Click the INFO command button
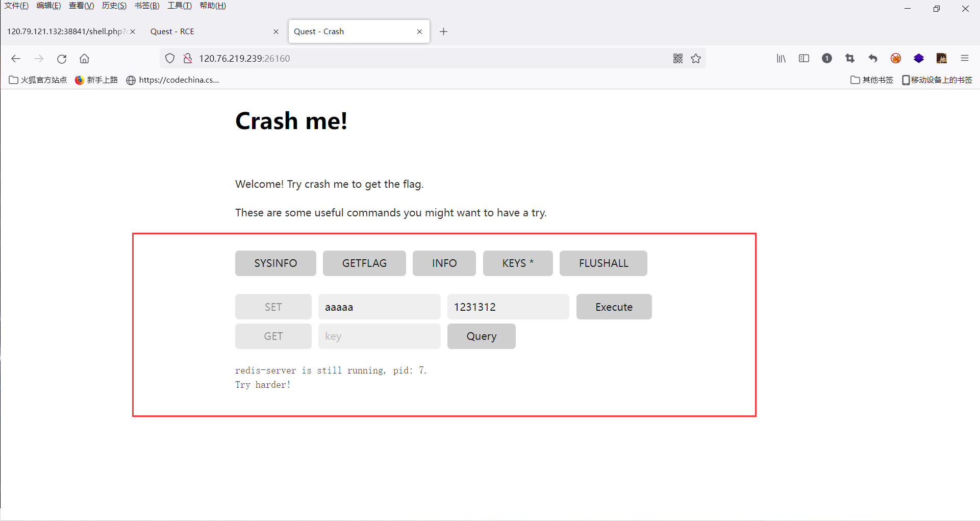 click(444, 263)
